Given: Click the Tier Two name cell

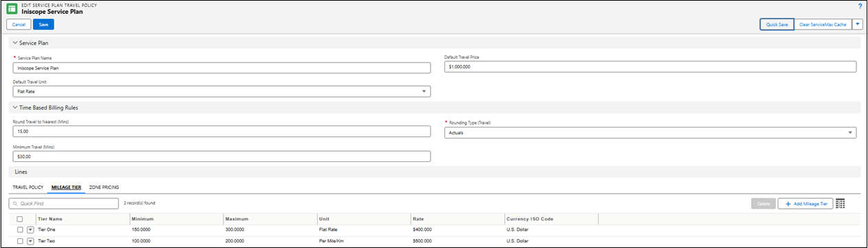Looking at the screenshot, I should pos(46,240).
